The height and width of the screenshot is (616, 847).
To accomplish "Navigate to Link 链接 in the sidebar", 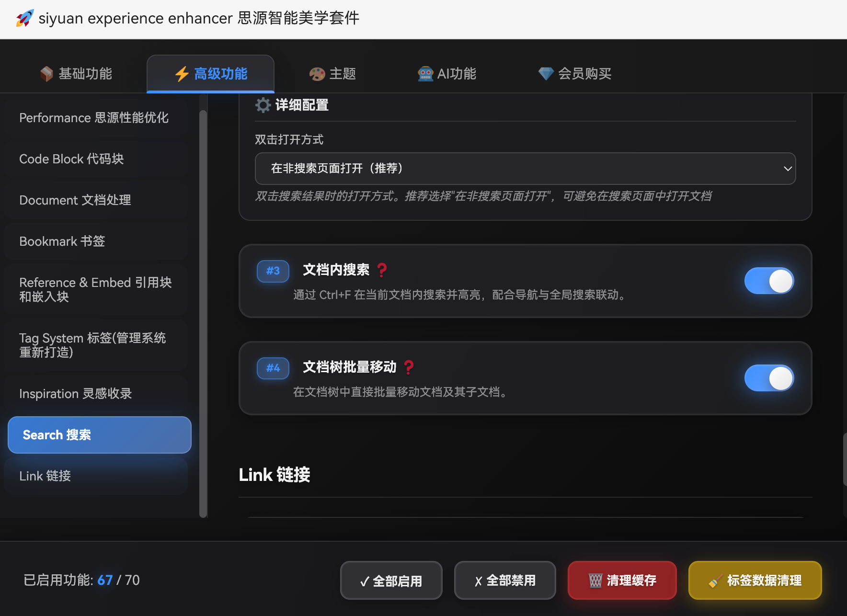I will point(96,476).
